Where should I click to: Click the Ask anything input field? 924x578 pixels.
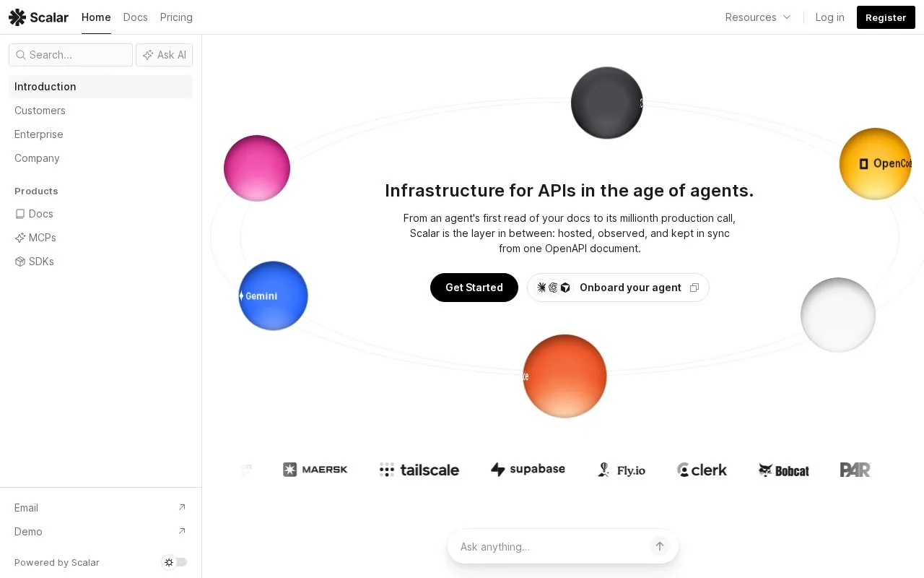550,547
